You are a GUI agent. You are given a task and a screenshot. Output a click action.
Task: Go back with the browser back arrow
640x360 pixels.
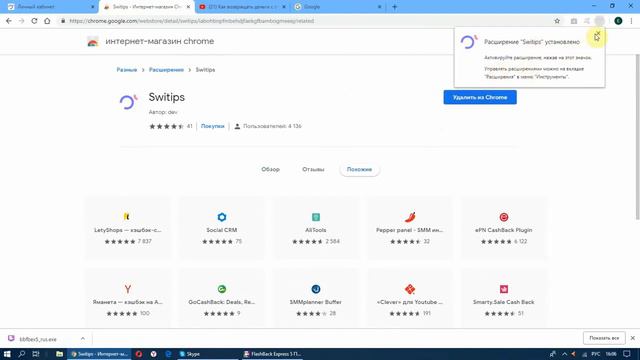click(9, 21)
